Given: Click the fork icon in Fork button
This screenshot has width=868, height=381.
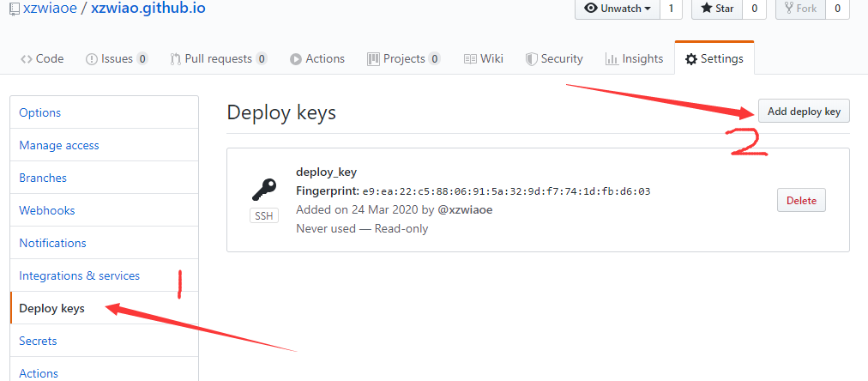Looking at the screenshot, I should [x=789, y=9].
